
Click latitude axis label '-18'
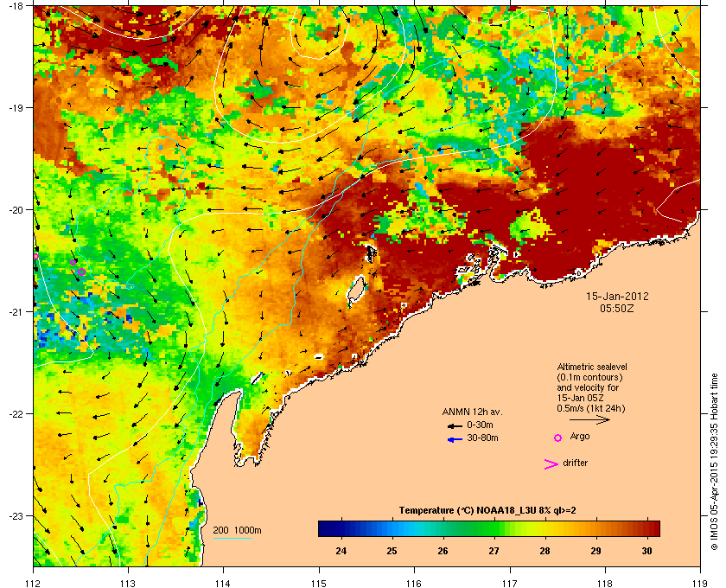[16, 6]
